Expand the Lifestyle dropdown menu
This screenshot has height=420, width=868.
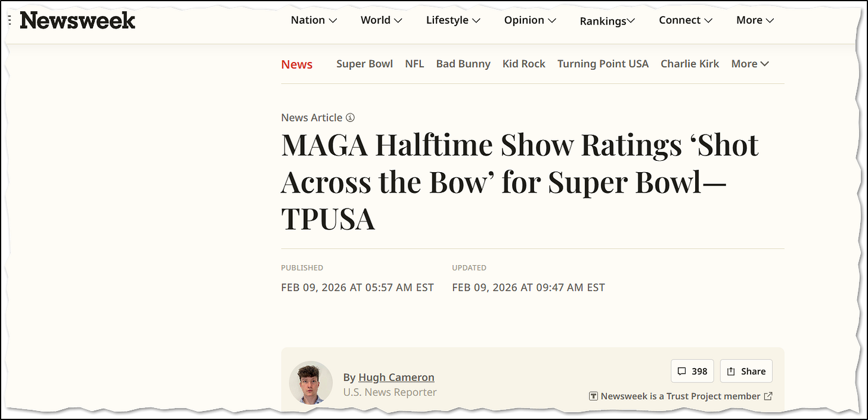(454, 20)
